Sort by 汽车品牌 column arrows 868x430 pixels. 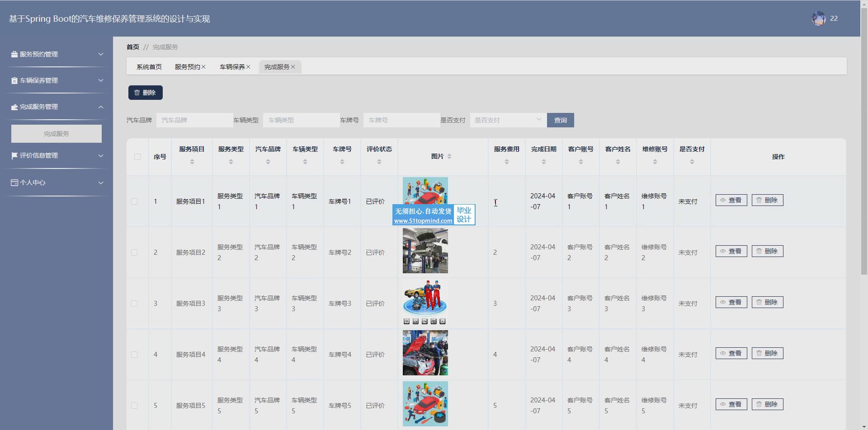click(268, 162)
